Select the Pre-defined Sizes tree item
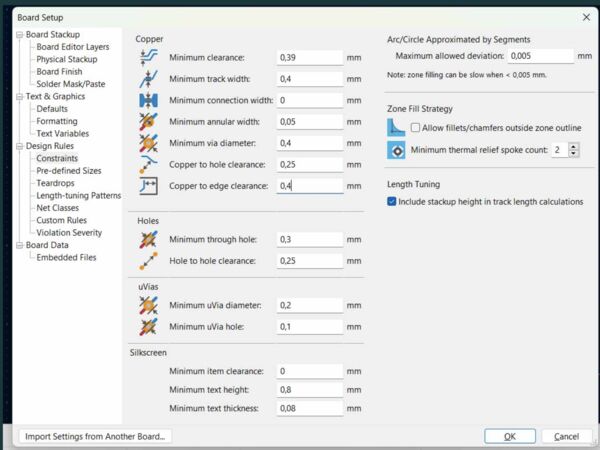 (x=69, y=171)
